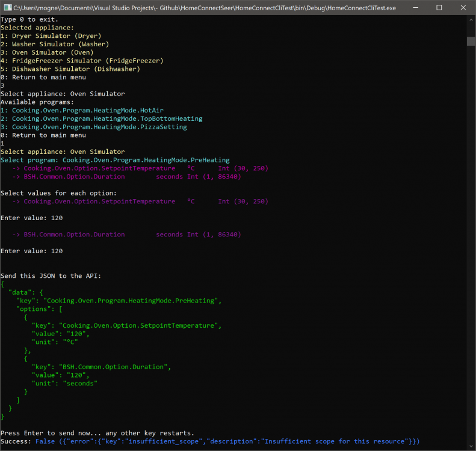
Task: Maximize the HomeConnectCliTest console window
Action: (x=439, y=8)
